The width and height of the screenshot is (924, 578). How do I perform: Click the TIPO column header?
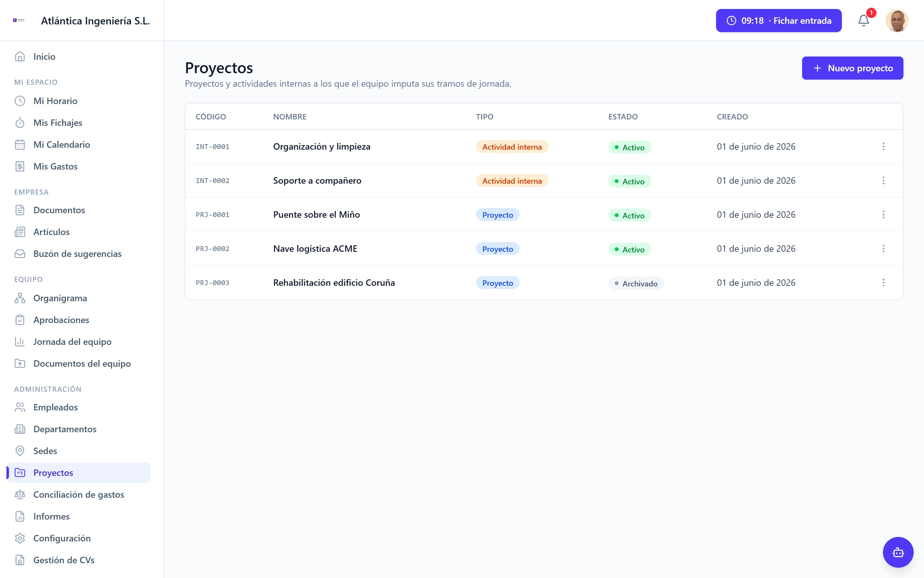[x=484, y=117]
